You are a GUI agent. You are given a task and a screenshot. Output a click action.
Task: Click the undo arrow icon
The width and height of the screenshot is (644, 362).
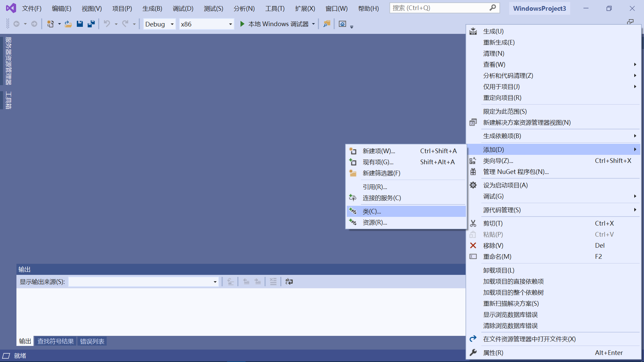[x=107, y=24]
